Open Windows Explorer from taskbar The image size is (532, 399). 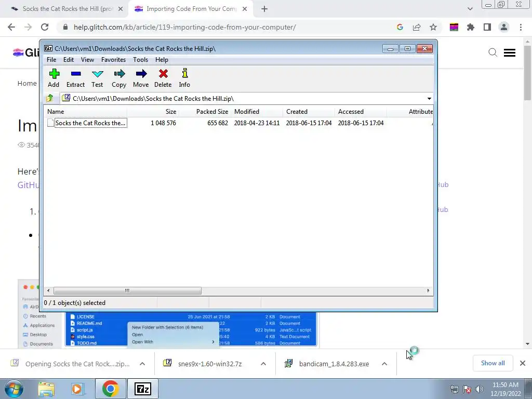pos(46,389)
